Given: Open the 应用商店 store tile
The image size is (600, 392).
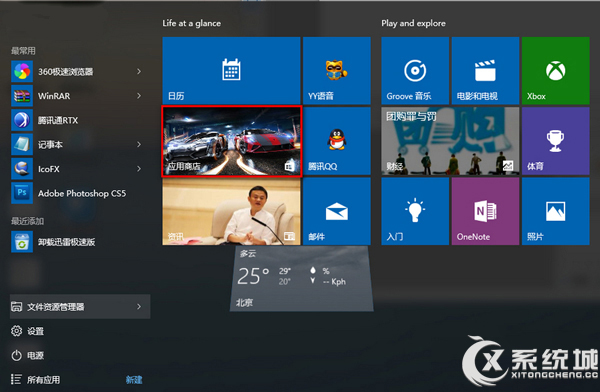Looking at the screenshot, I should (x=232, y=141).
